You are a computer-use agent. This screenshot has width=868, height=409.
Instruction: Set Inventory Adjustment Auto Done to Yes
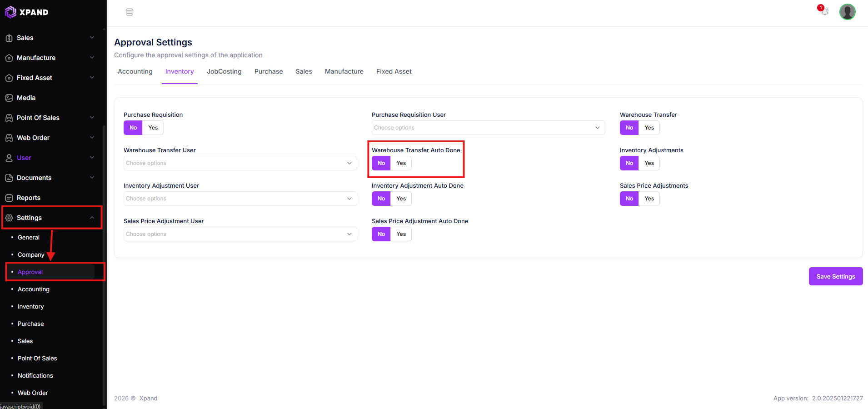pos(401,199)
